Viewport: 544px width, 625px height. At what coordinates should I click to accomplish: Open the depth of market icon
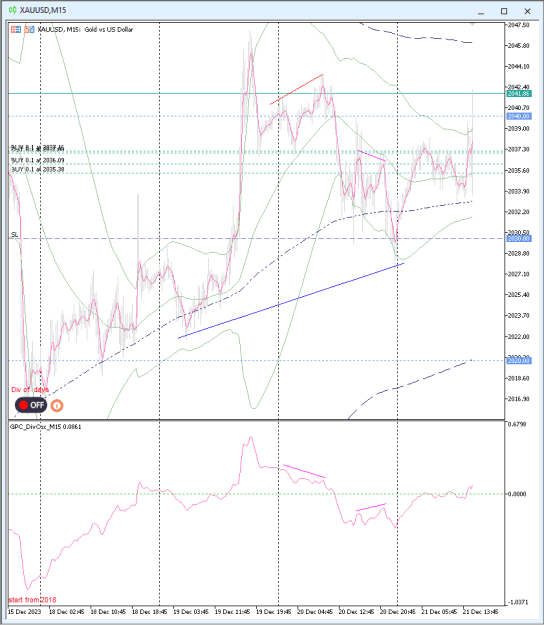[29, 29]
